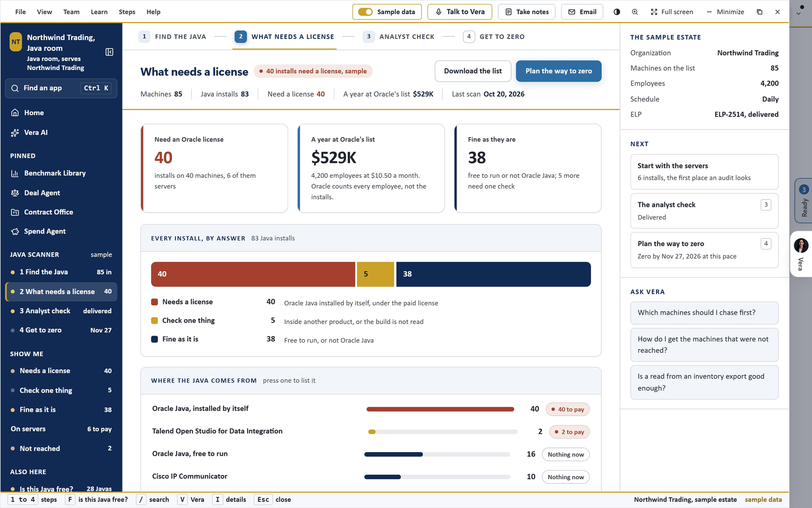Click the gold 5 bar segment
This screenshot has width=812, height=508.
(376, 274)
